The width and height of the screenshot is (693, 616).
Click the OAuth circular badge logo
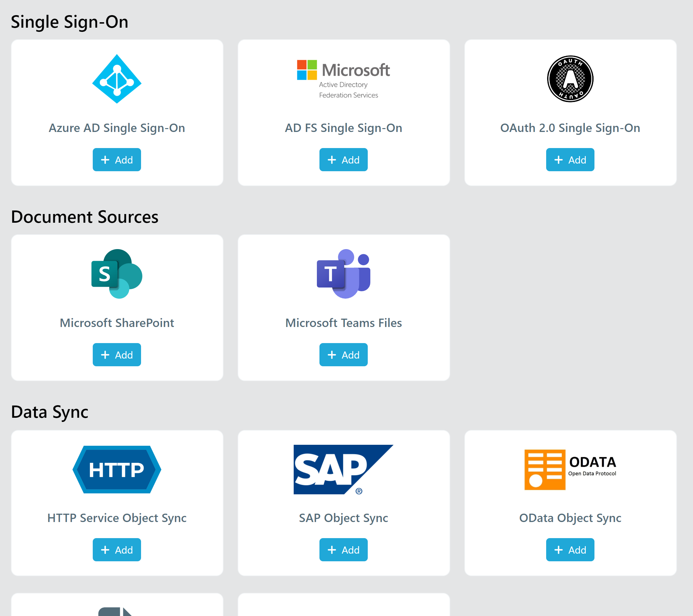(x=570, y=79)
